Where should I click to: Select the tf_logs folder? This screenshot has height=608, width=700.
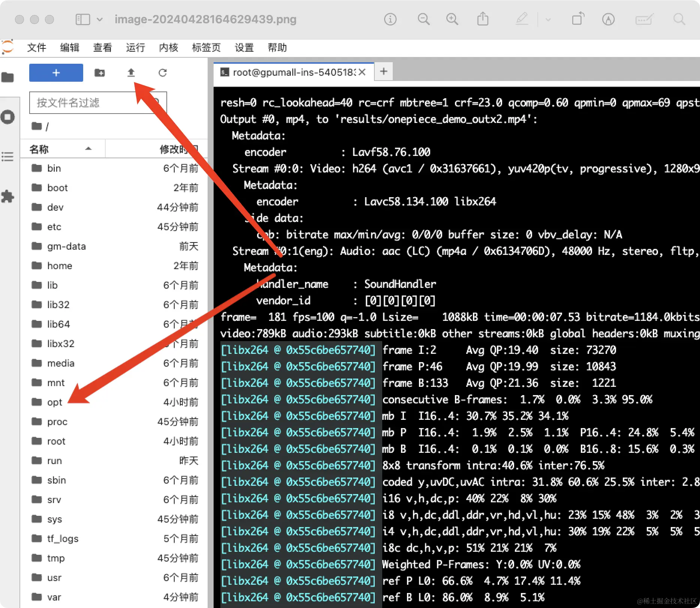click(114, 539)
